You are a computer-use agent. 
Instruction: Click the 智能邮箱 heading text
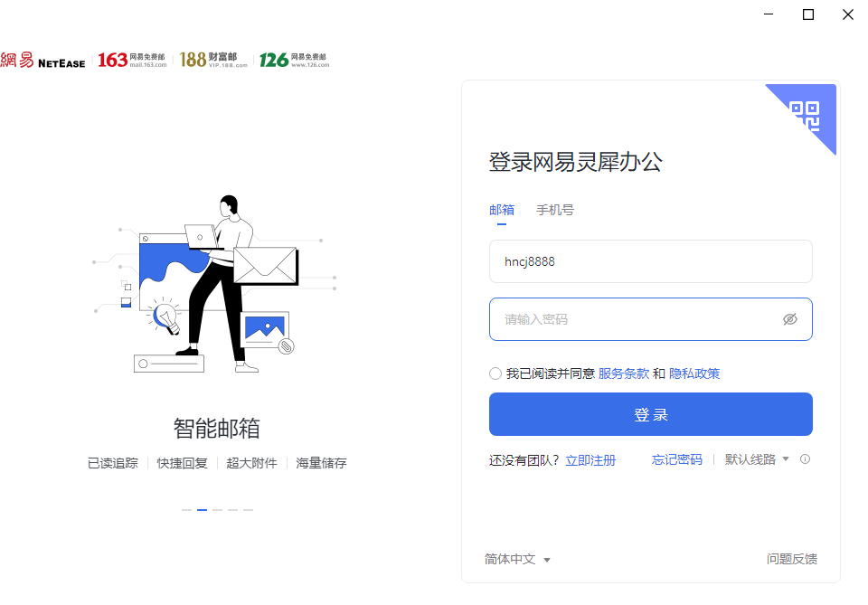217,428
